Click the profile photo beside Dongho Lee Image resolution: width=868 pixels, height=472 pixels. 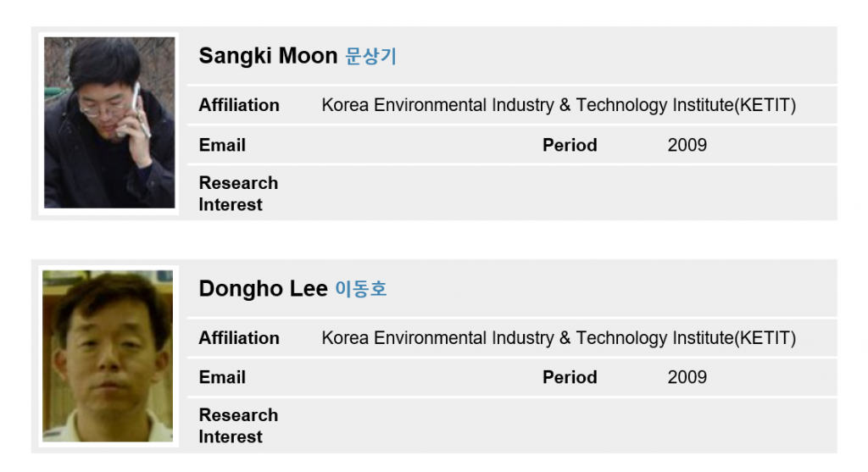(108, 356)
